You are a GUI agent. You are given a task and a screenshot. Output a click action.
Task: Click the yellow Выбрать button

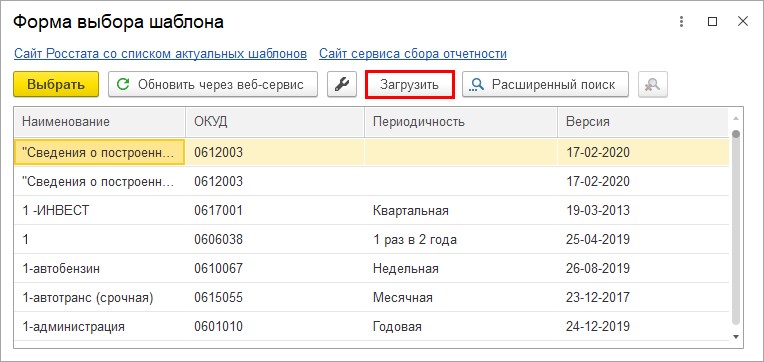(x=56, y=84)
